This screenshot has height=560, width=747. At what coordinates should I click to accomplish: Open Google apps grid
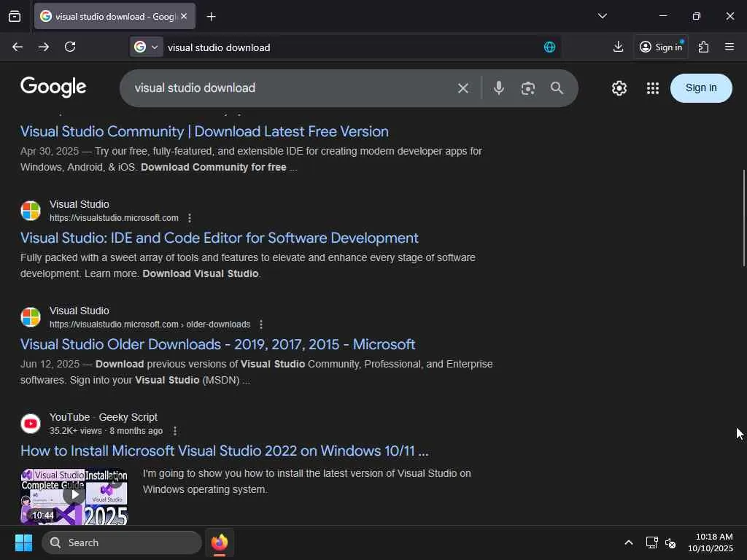(x=653, y=88)
